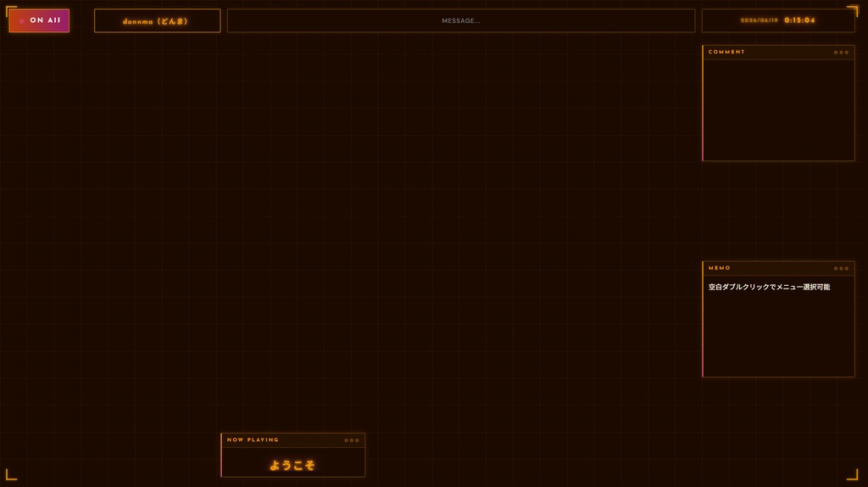Select memo text 空白ダブルクリックでメニュー選択可能

769,287
